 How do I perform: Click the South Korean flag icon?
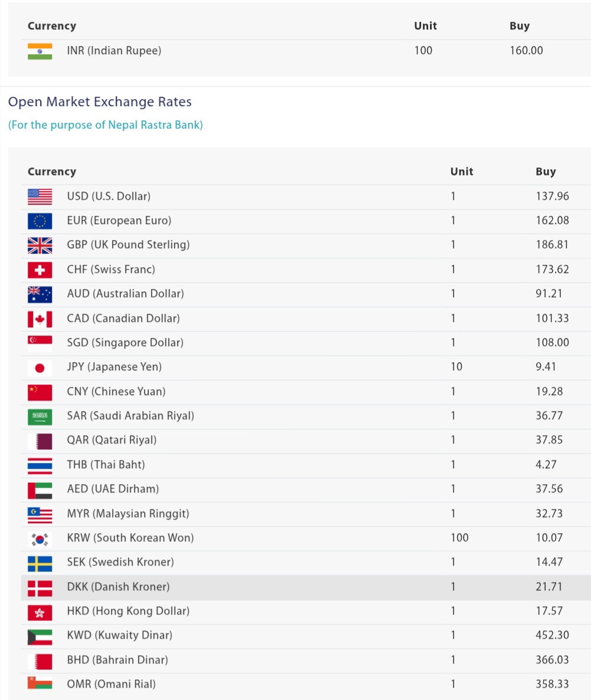pos(40,538)
